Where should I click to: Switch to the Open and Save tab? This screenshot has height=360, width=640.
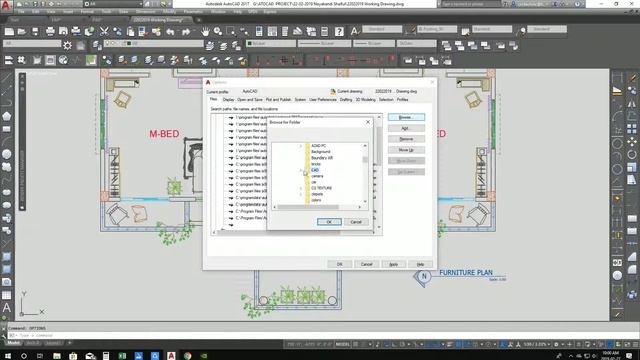click(250, 100)
